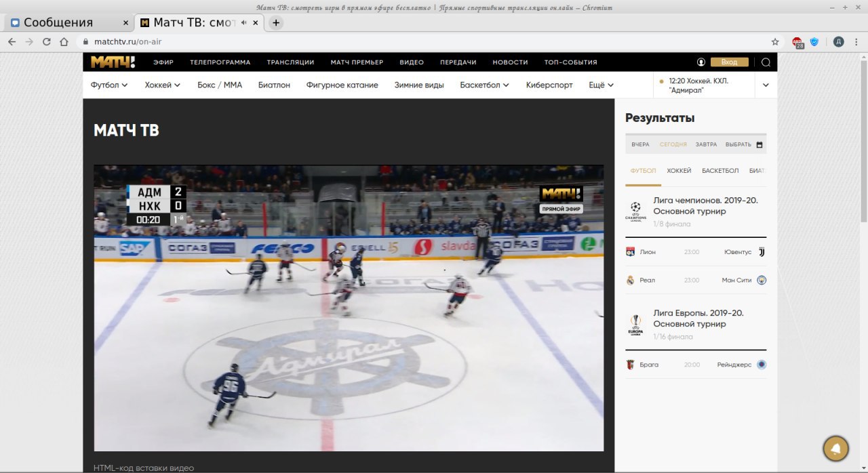Click the Вход login button

tap(730, 62)
